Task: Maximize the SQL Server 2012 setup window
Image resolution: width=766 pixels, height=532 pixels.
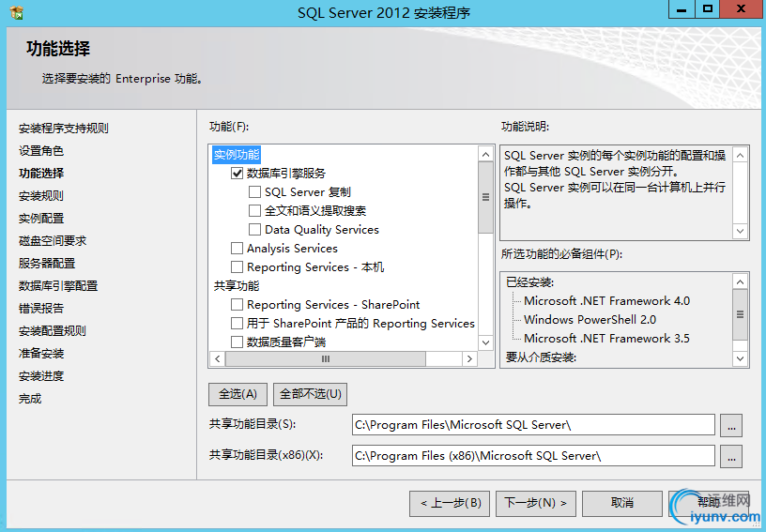Action: [x=708, y=8]
